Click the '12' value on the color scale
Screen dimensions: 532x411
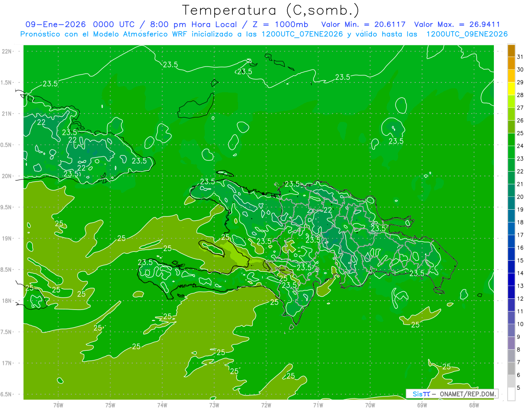(x=520, y=298)
